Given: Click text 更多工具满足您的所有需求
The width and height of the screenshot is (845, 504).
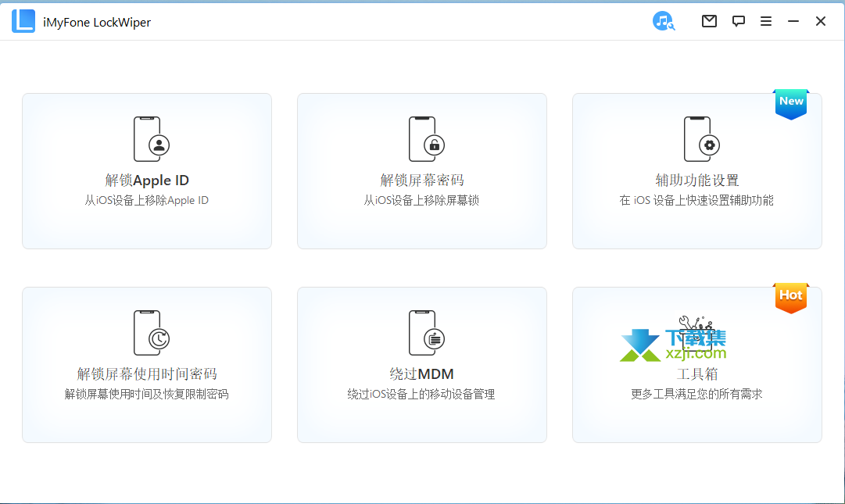Looking at the screenshot, I should coord(696,394).
